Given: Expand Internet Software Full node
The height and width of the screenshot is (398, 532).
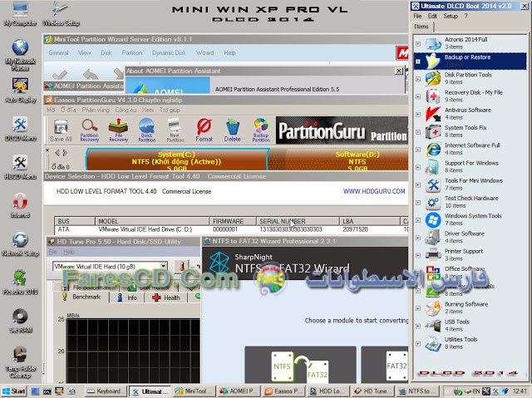Looking at the screenshot, I should pyautogui.click(x=418, y=150).
